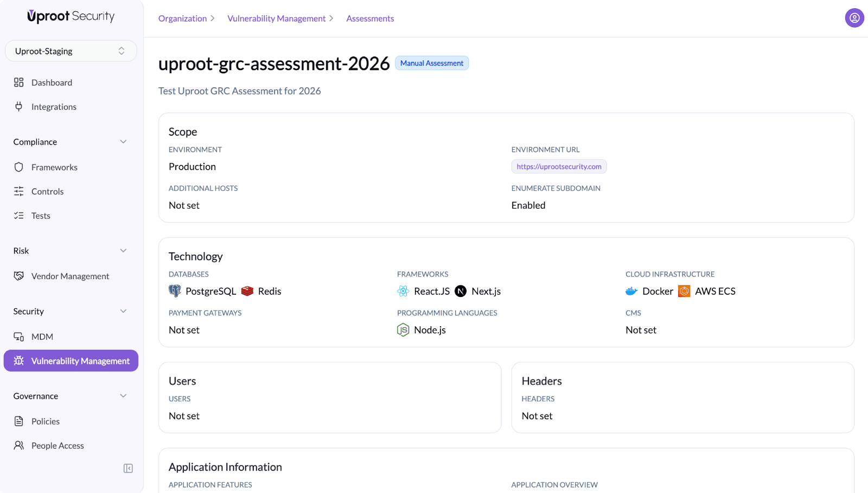Image resolution: width=868 pixels, height=493 pixels.
Task: Collapse the Compliance section chevron
Action: point(123,142)
